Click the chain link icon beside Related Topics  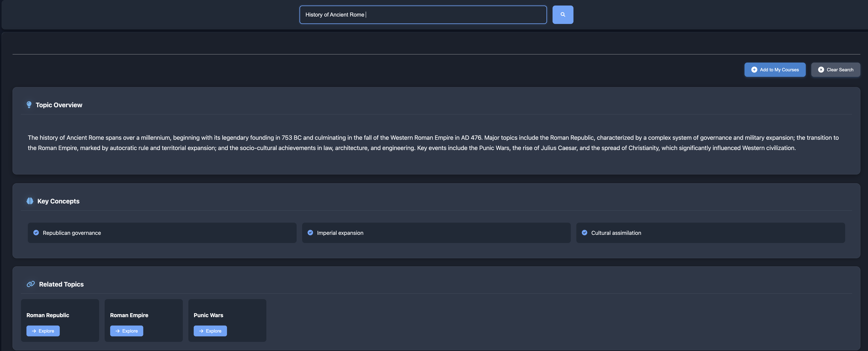pyautogui.click(x=31, y=284)
